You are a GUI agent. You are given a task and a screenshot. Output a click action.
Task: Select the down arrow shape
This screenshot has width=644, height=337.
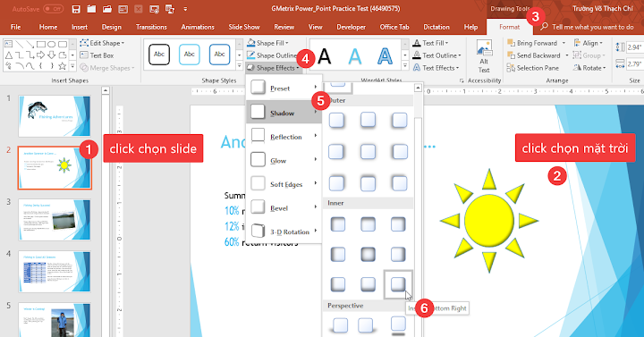click(x=51, y=55)
